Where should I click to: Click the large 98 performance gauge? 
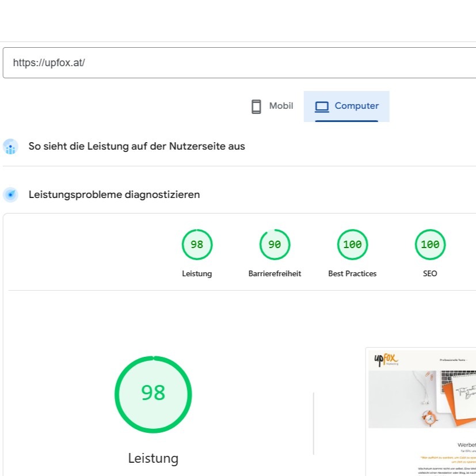coord(153,394)
